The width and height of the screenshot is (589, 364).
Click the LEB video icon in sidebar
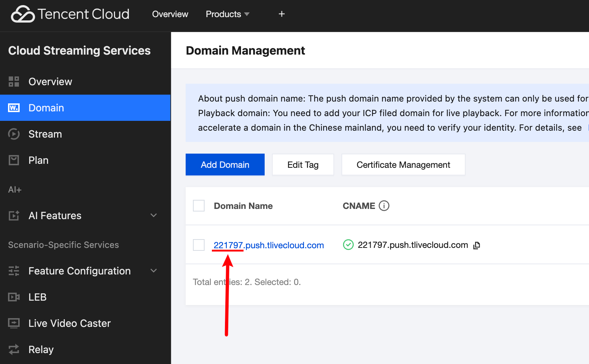14,297
